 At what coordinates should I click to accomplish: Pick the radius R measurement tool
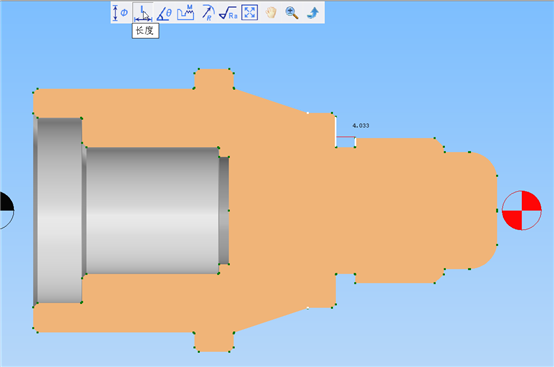click(x=208, y=13)
